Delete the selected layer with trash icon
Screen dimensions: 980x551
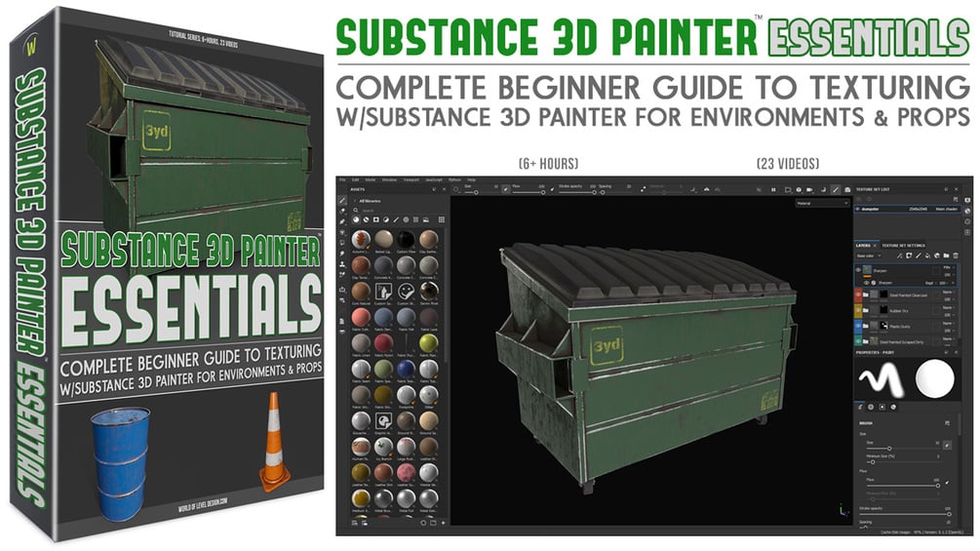pyautogui.click(x=956, y=256)
